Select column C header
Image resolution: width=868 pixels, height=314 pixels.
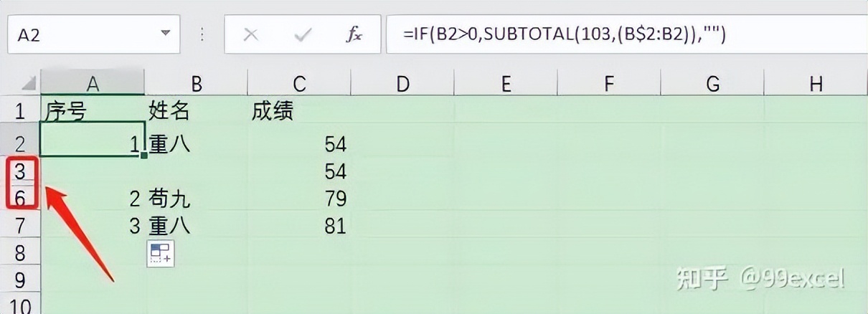tap(299, 84)
